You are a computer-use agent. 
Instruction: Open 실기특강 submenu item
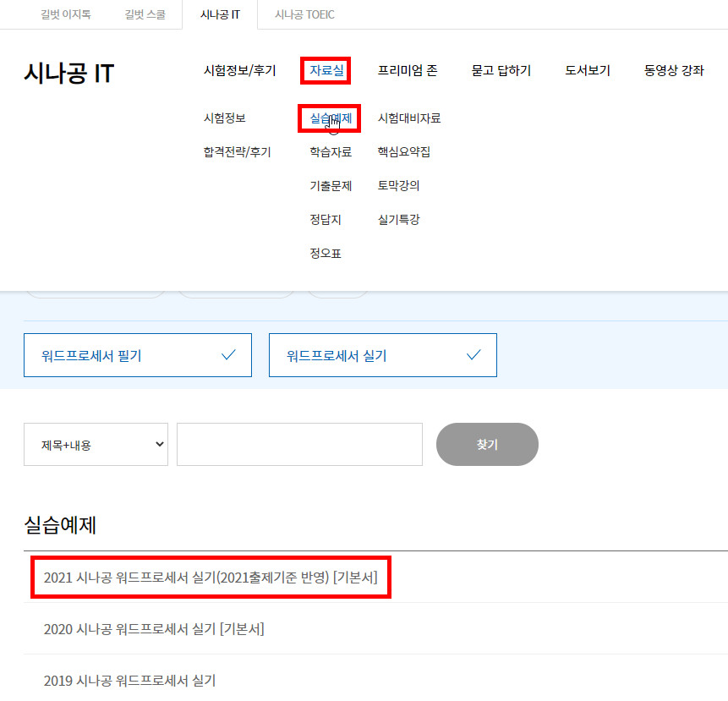coord(398,219)
